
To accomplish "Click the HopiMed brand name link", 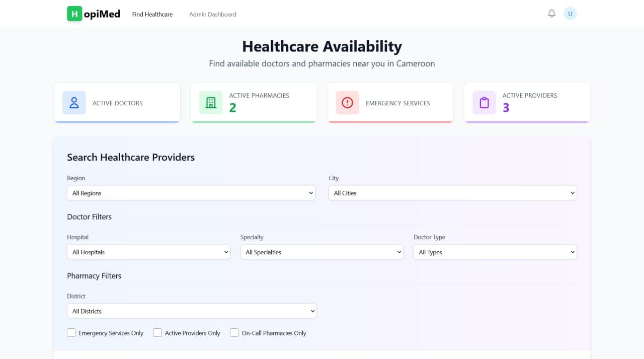I will (x=102, y=14).
